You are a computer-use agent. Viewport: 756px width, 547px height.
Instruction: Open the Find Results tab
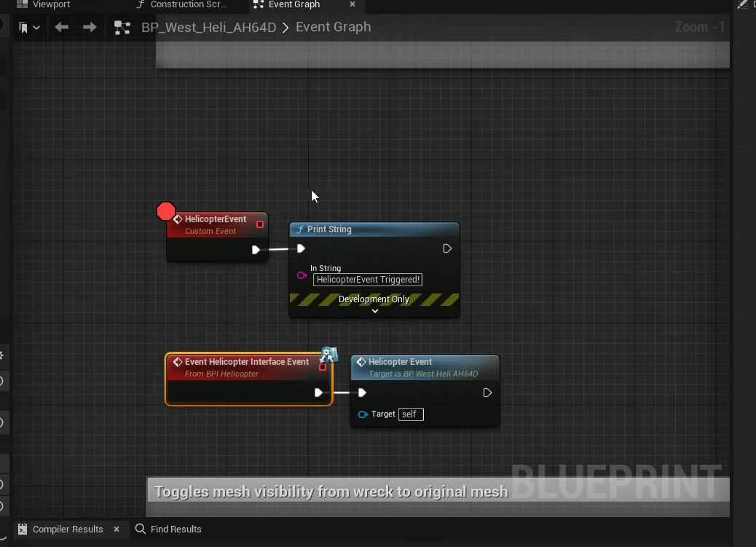tap(176, 530)
